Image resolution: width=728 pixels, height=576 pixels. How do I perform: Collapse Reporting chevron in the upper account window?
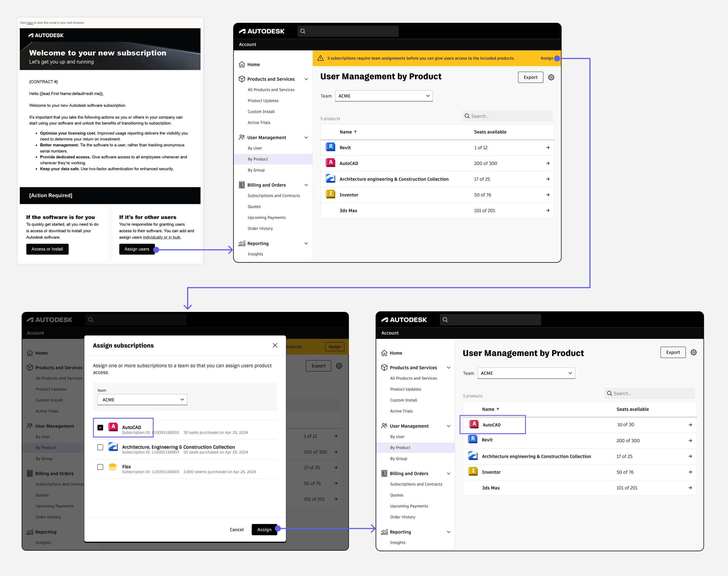[306, 243]
